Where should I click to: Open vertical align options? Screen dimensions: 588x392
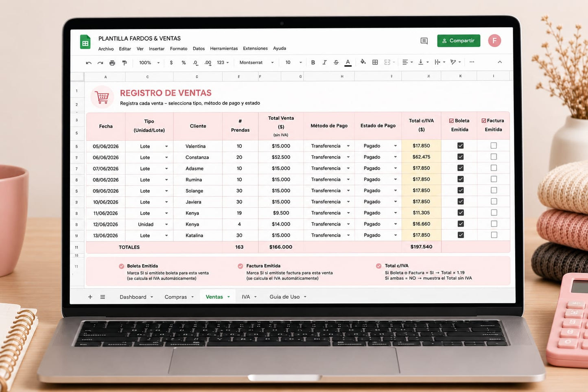coord(423,62)
